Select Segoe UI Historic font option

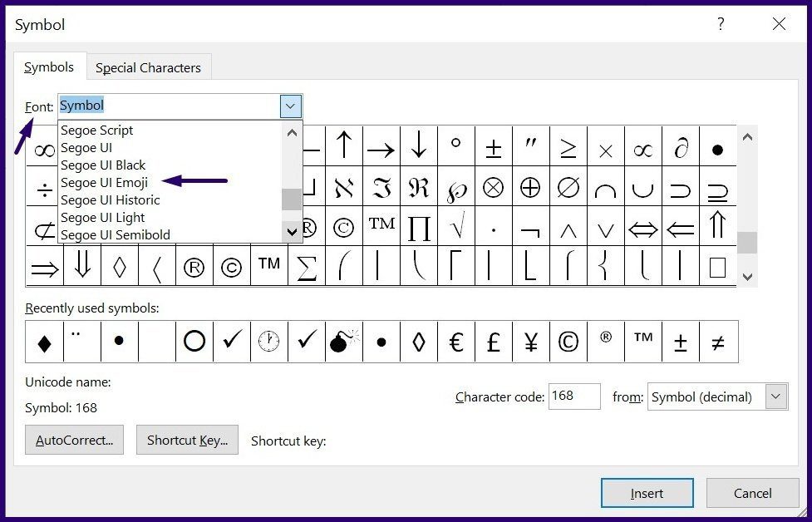[x=110, y=199]
